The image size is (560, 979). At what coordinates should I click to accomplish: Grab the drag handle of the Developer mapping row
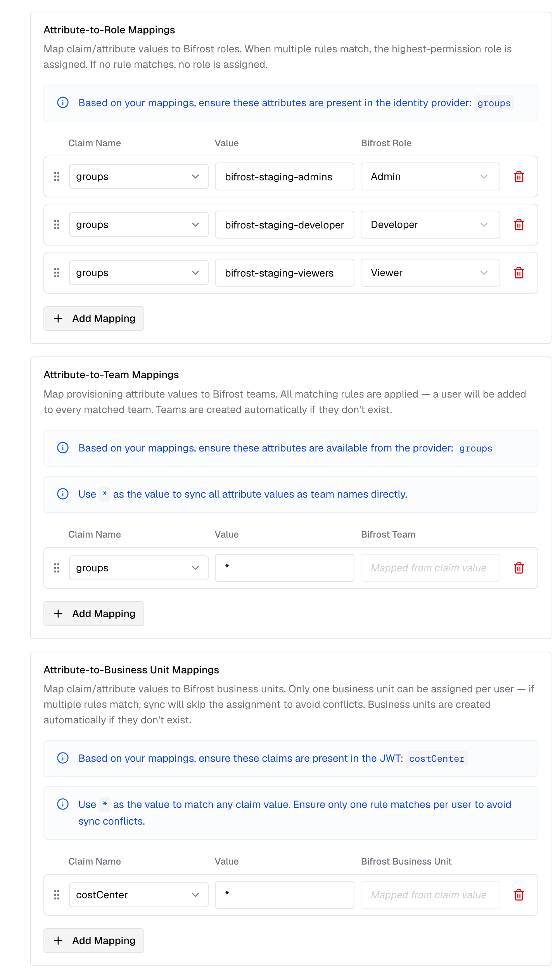(57, 225)
